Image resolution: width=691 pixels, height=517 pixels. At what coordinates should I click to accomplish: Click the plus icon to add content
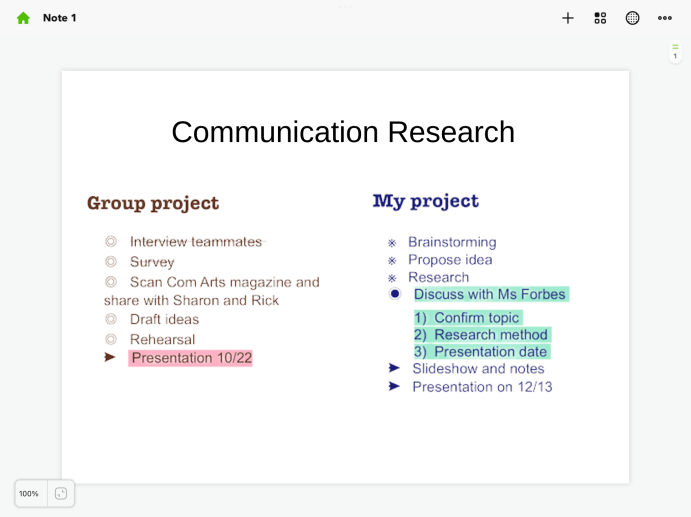point(568,18)
